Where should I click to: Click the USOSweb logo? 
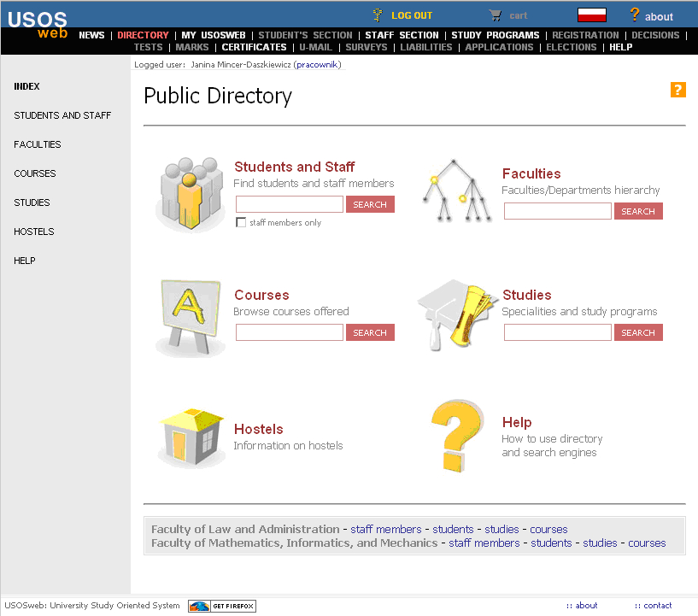coord(38,24)
